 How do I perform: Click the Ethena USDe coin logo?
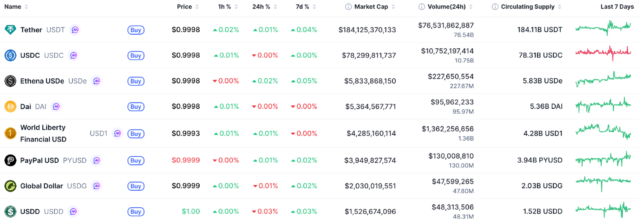pyautogui.click(x=10, y=81)
